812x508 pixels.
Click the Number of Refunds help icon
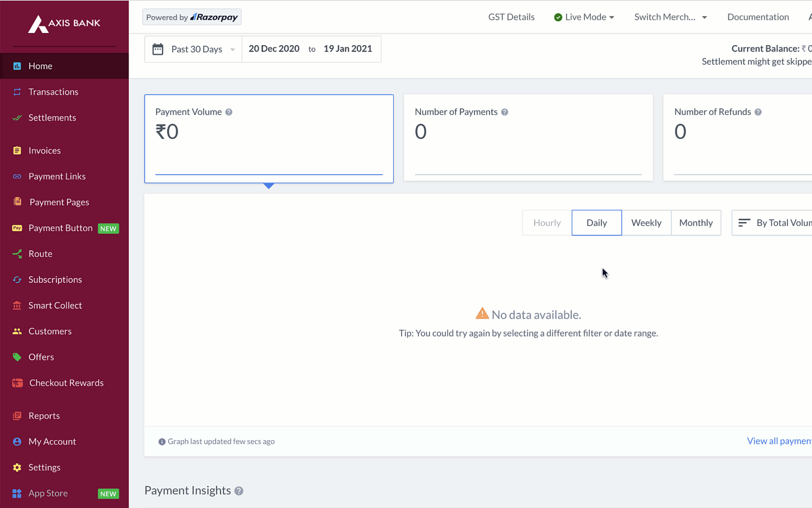[758, 112]
